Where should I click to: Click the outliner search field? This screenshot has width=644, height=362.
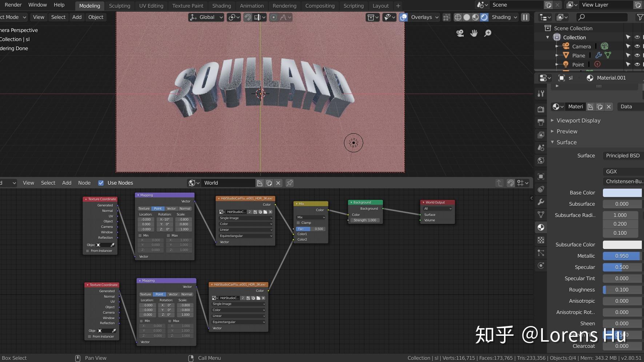point(602,17)
